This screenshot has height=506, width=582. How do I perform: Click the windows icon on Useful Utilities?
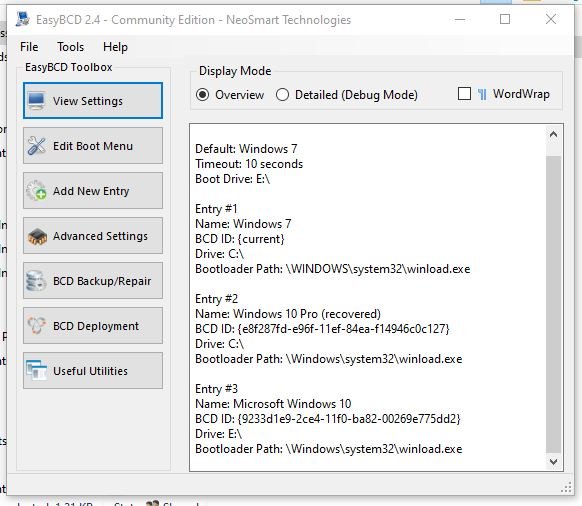point(36,370)
